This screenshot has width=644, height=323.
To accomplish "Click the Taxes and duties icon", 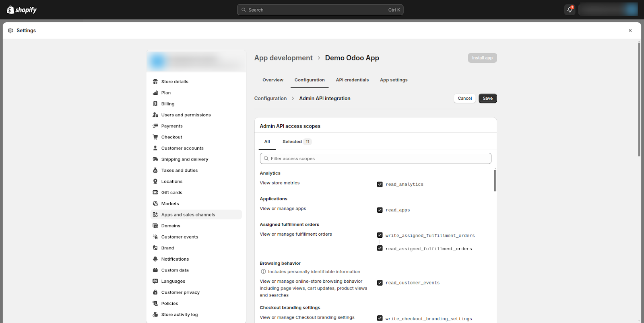I will (x=155, y=171).
